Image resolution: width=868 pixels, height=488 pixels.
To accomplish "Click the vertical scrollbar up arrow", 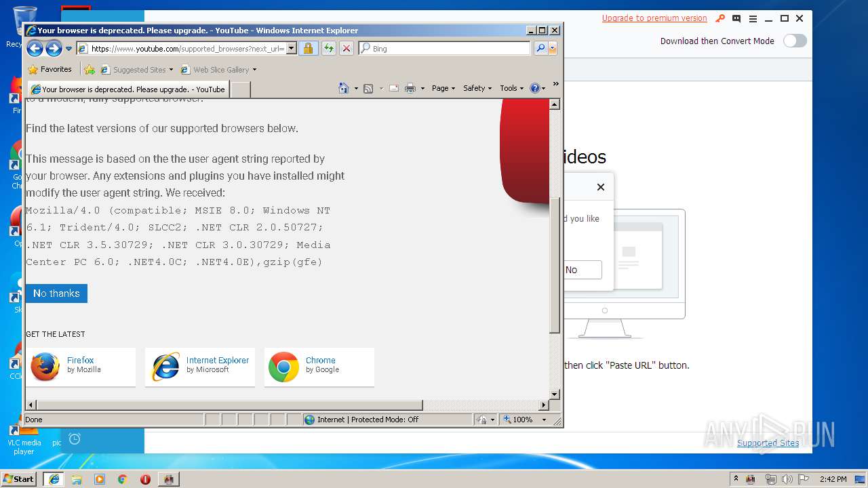I will tap(554, 104).
